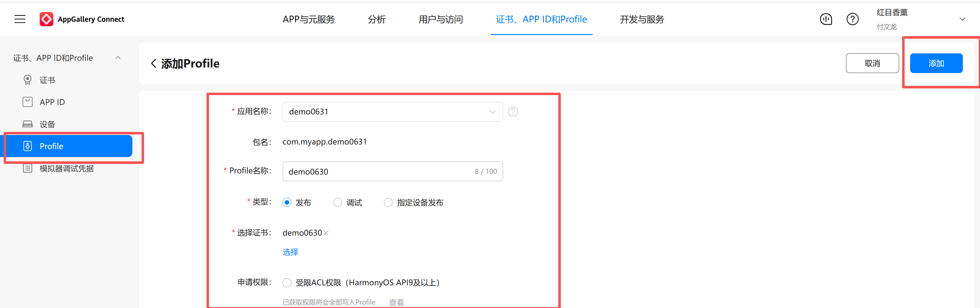Expand the account menu for 红目香薰
Screen dimensions: 980x308
pyautogui.click(x=962, y=19)
